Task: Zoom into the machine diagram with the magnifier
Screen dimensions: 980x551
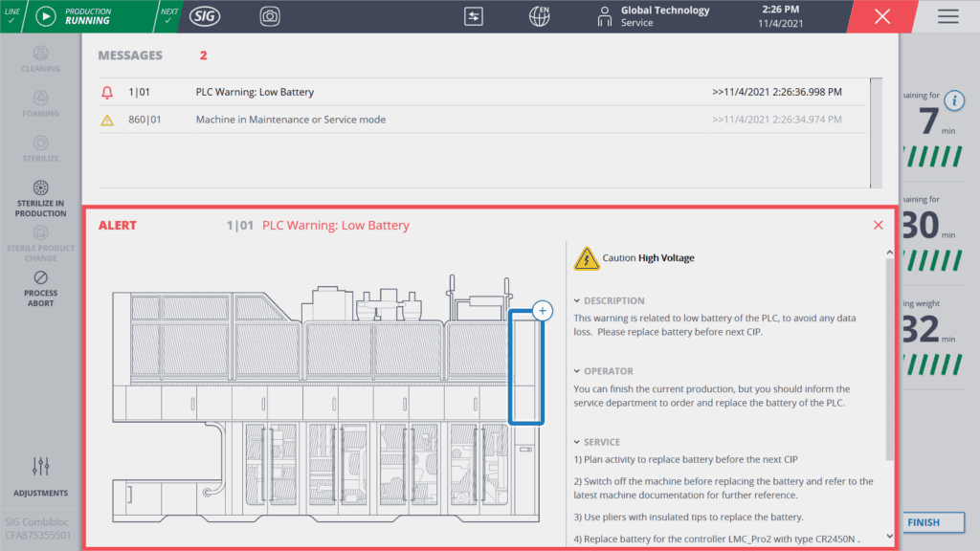Action: (543, 310)
